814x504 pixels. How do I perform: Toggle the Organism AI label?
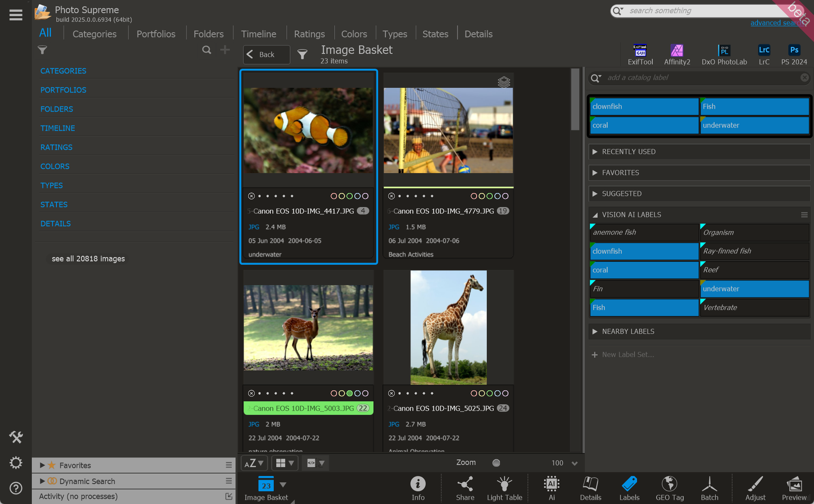[x=754, y=232]
